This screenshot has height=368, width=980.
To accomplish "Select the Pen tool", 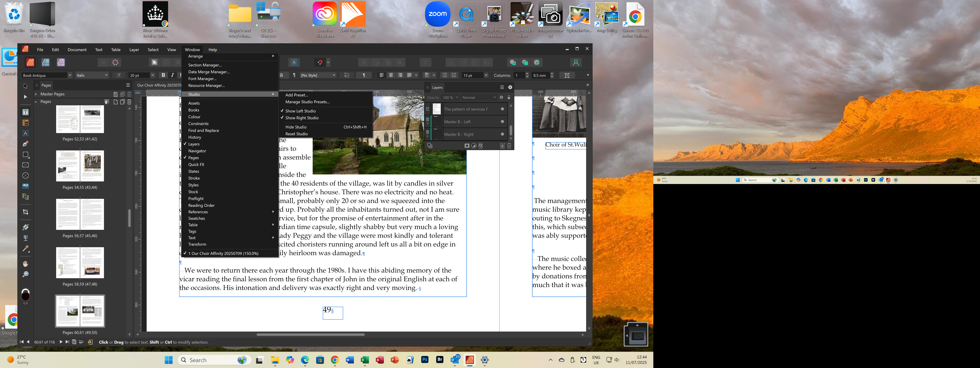I will tap(26, 144).
